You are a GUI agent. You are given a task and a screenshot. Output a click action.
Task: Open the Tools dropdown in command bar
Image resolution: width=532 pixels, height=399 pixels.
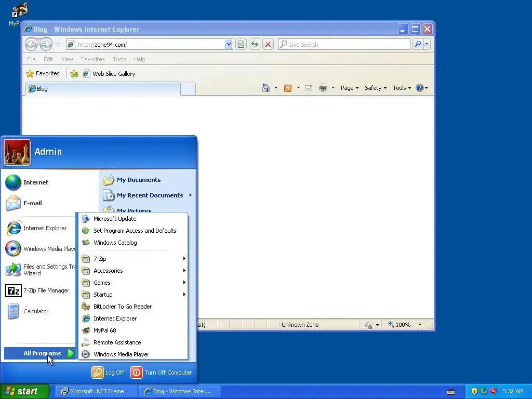(402, 88)
